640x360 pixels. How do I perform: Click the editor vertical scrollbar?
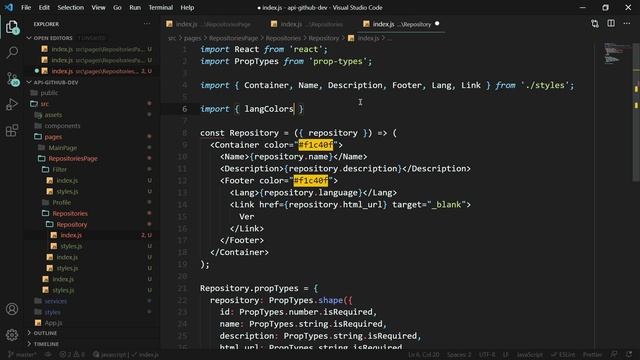pyautogui.click(x=636, y=112)
